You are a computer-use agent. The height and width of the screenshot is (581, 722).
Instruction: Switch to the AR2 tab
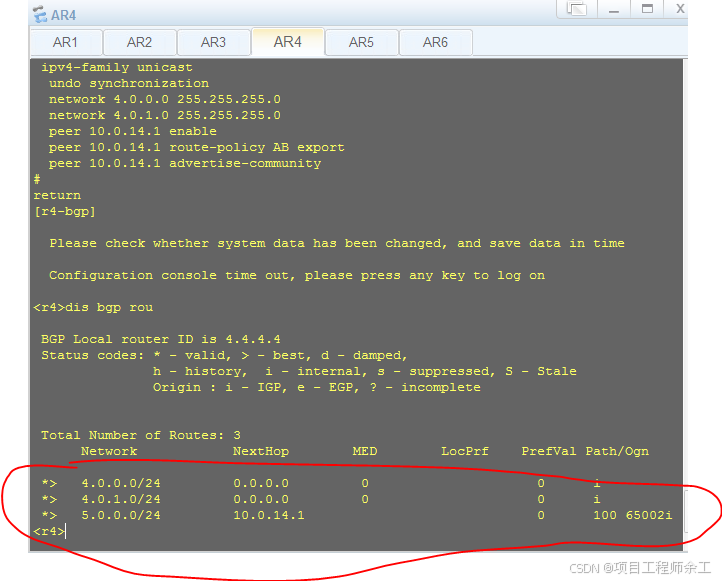[x=140, y=42]
